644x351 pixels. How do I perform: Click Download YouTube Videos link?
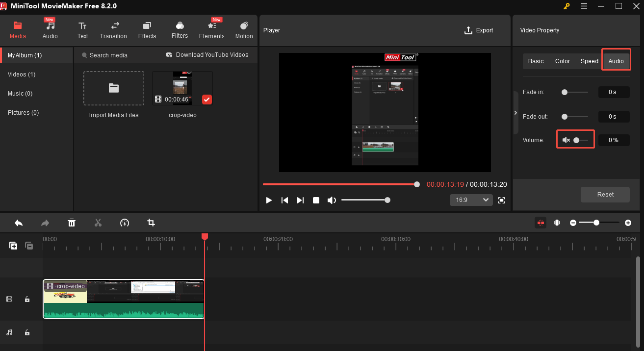pos(207,55)
